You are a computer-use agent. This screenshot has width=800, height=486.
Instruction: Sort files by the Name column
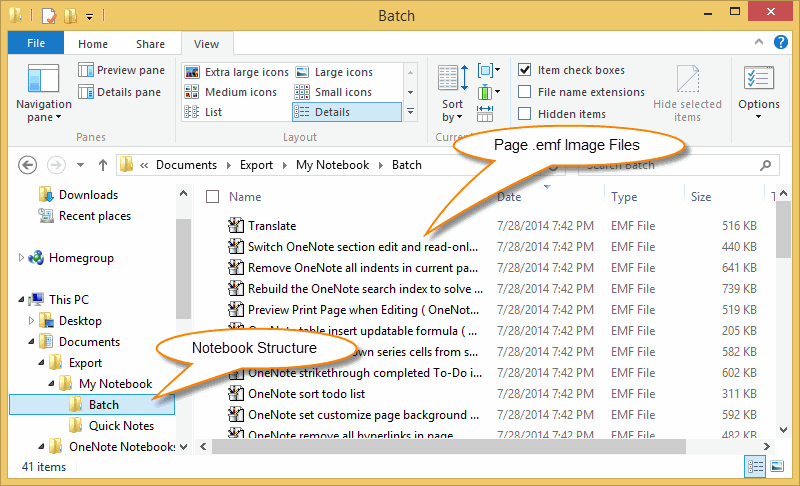(x=245, y=197)
